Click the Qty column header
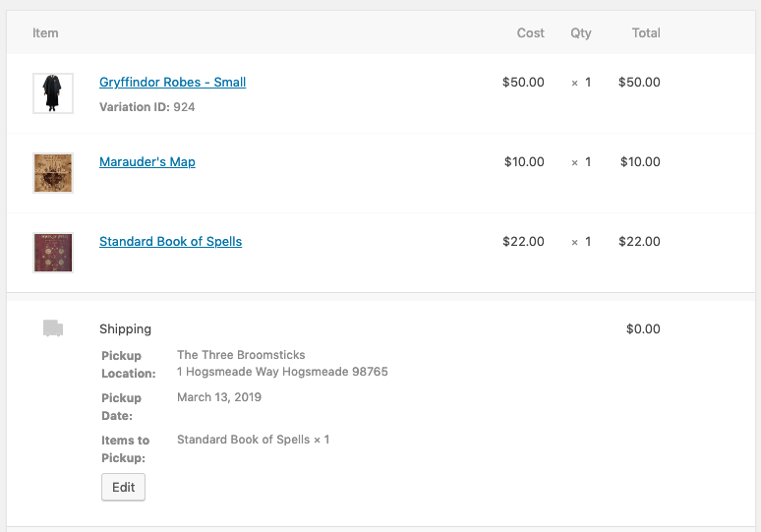761x532 pixels. (581, 33)
